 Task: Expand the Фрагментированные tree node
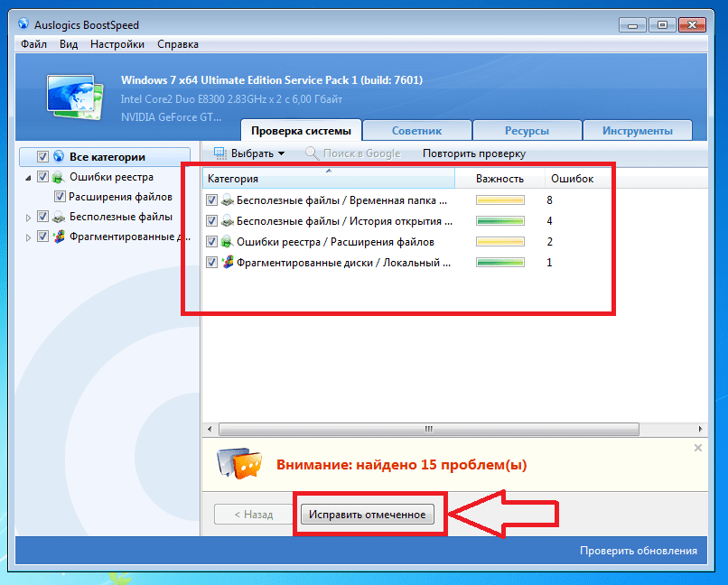tap(28, 237)
